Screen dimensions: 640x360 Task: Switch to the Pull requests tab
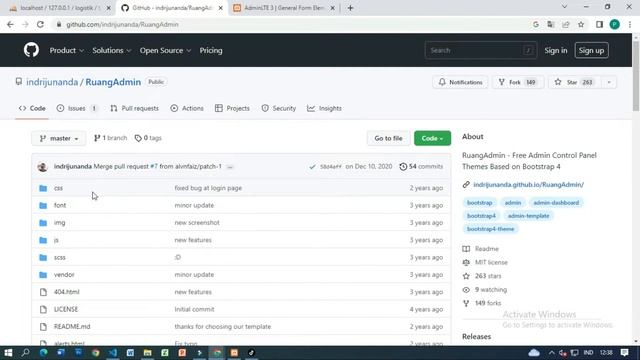(x=134, y=109)
